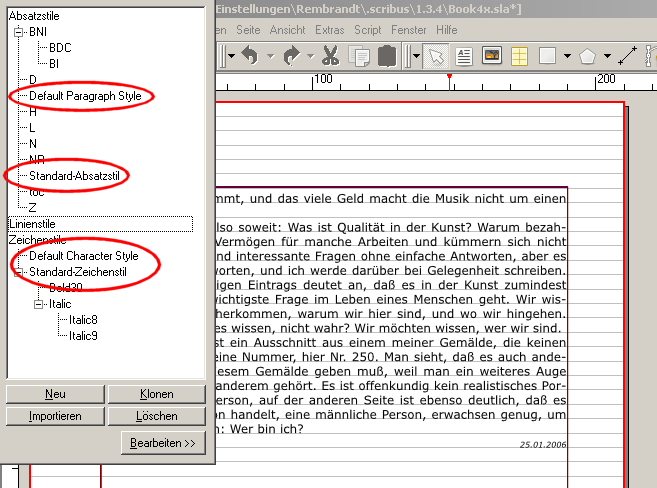Viewport: 657px width, 488px height.
Task: Click the Undo arrow icon
Action: (x=249, y=56)
